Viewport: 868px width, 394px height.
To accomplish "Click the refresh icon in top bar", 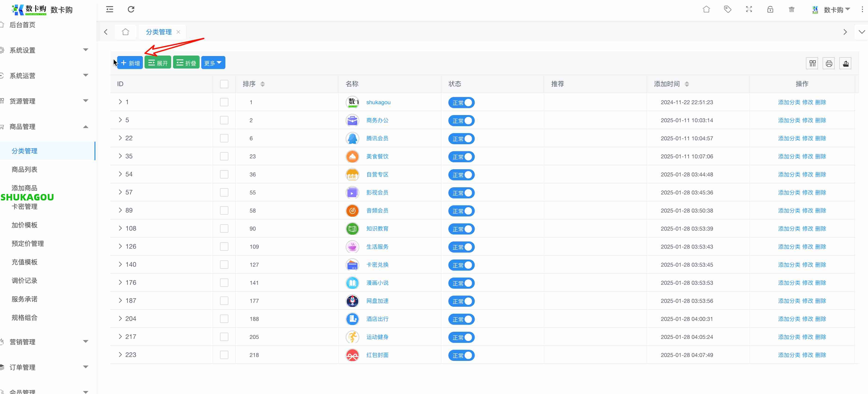I will point(131,9).
